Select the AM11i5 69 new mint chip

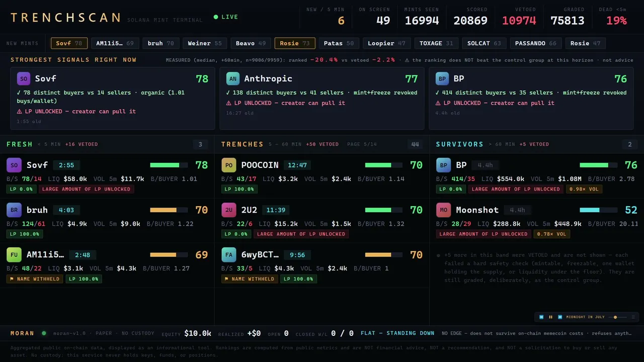[115, 43]
